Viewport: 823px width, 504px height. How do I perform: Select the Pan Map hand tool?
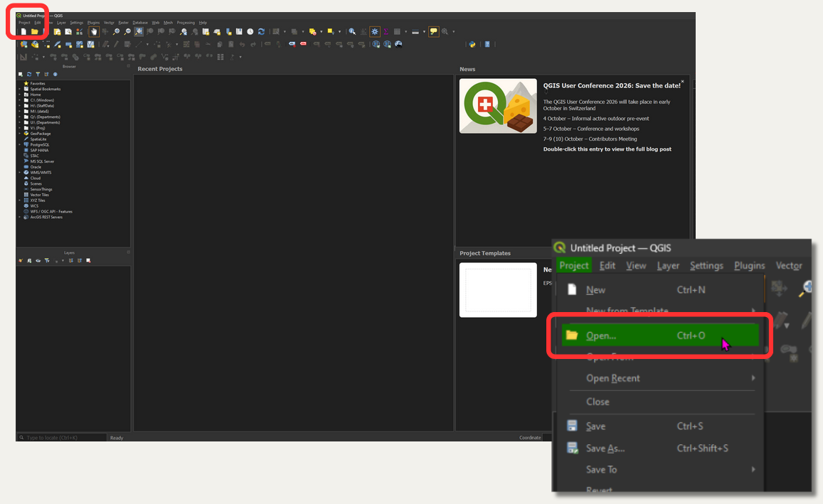pos(94,31)
